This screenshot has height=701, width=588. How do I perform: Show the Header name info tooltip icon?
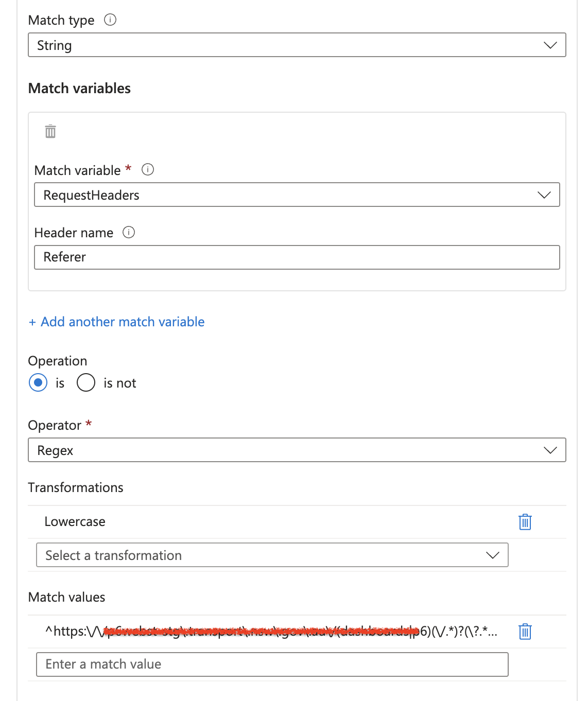click(x=129, y=233)
